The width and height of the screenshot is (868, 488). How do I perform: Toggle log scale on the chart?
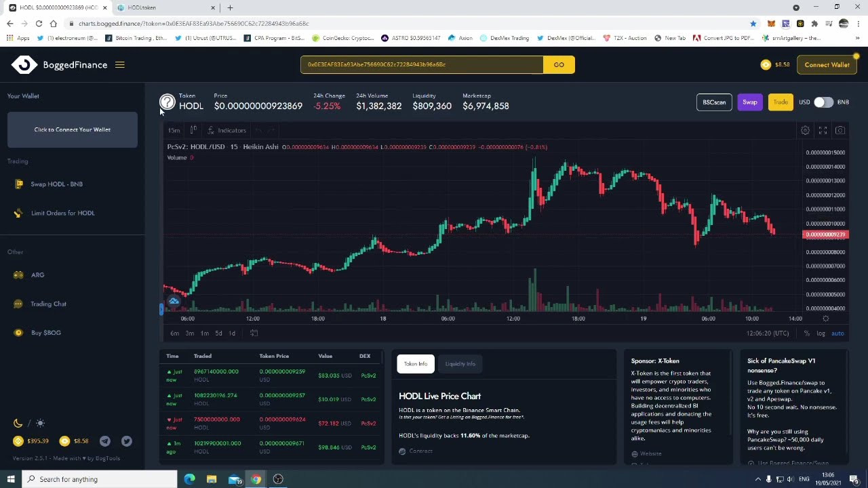[x=821, y=333]
